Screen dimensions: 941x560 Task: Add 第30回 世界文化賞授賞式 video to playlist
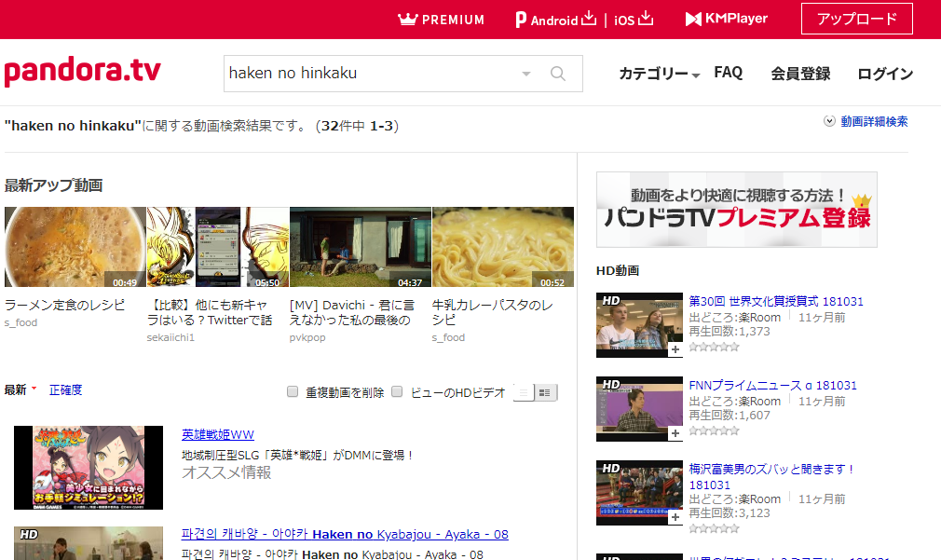pyautogui.click(x=675, y=349)
